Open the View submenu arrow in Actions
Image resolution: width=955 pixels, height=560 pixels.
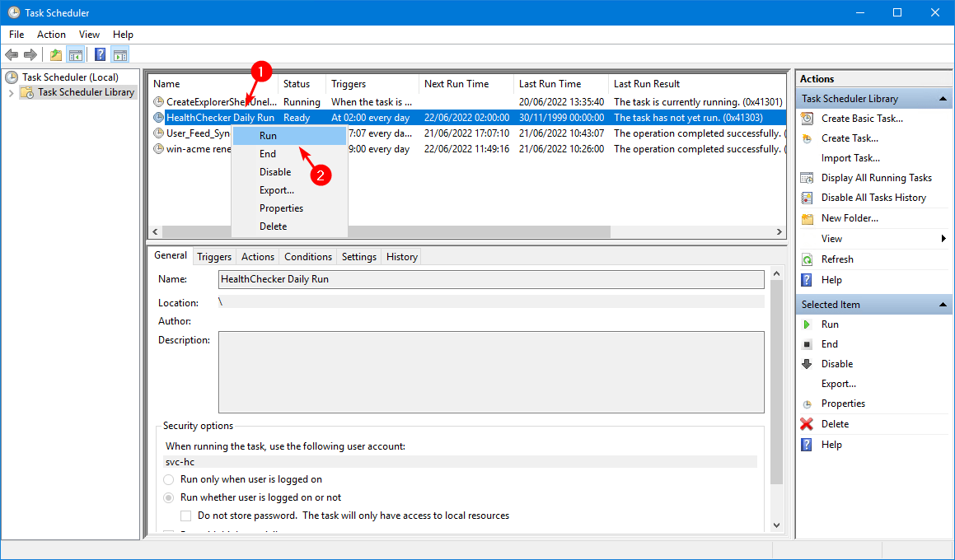click(943, 239)
